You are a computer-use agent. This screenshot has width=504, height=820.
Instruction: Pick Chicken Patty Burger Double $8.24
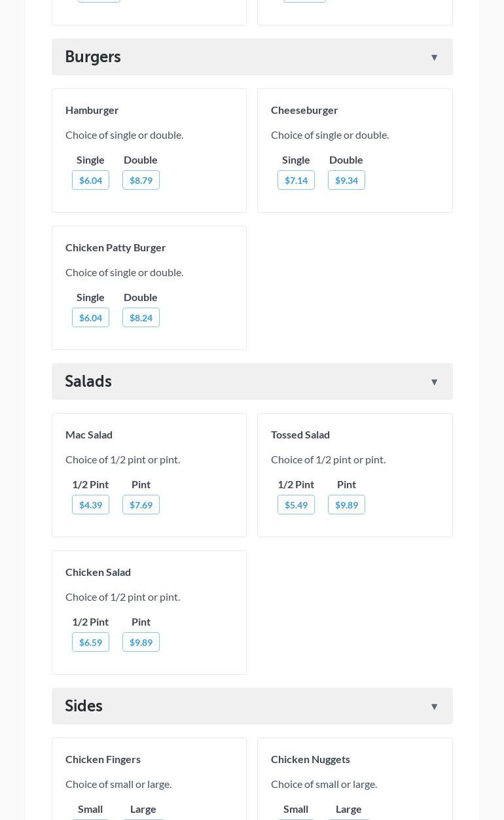pyautogui.click(x=141, y=318)
